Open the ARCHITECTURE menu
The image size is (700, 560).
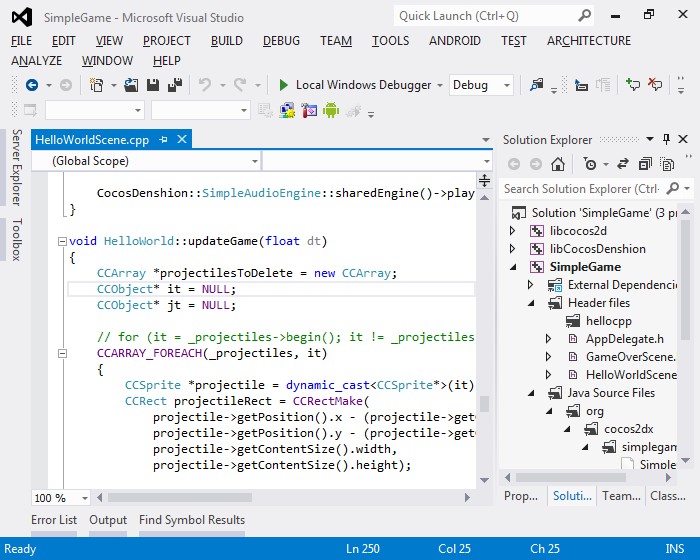[x=589, y=41]
